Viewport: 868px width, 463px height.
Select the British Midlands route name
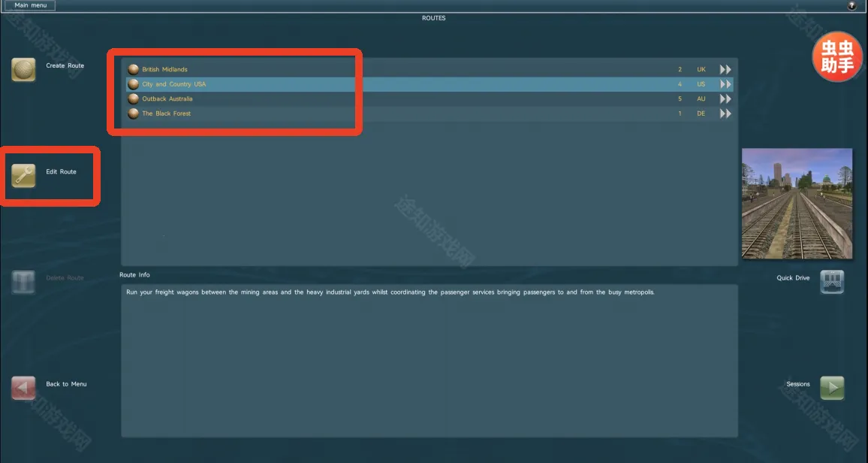[164, 69]
